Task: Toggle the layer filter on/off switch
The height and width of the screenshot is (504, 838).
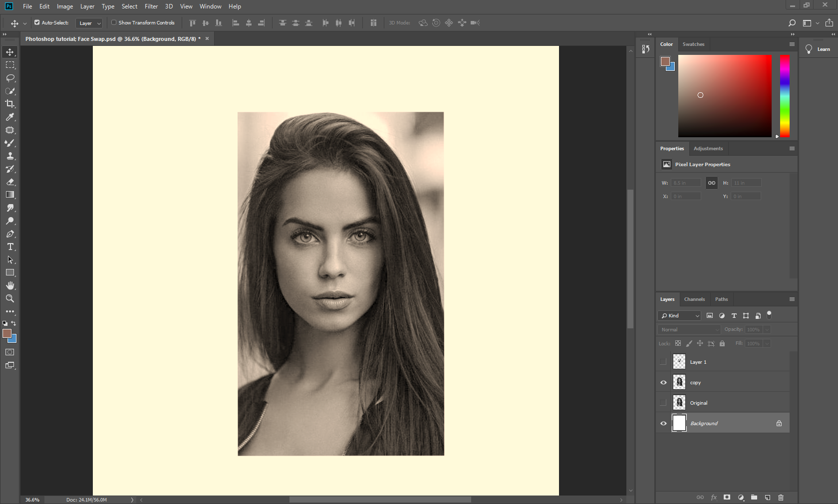Action: click(x=769, y=315)
